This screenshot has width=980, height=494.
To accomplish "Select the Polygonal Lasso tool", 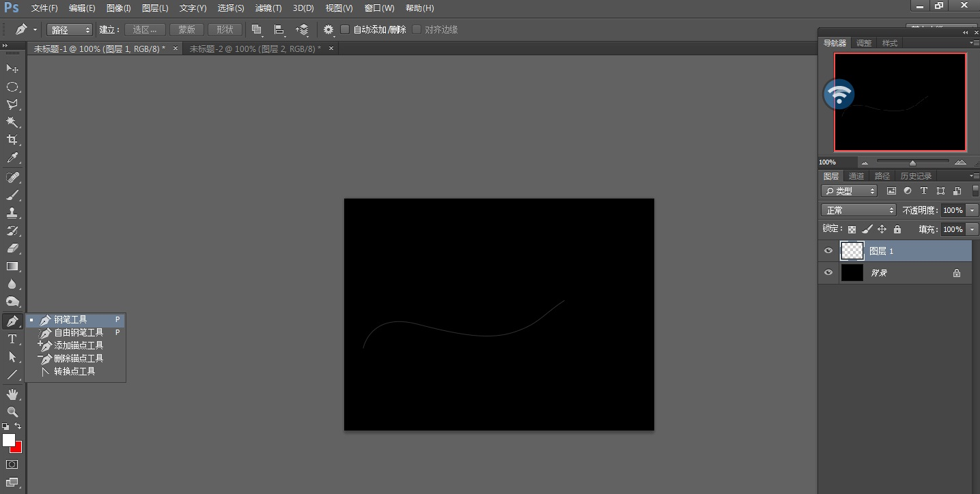I will pos(12,104).
